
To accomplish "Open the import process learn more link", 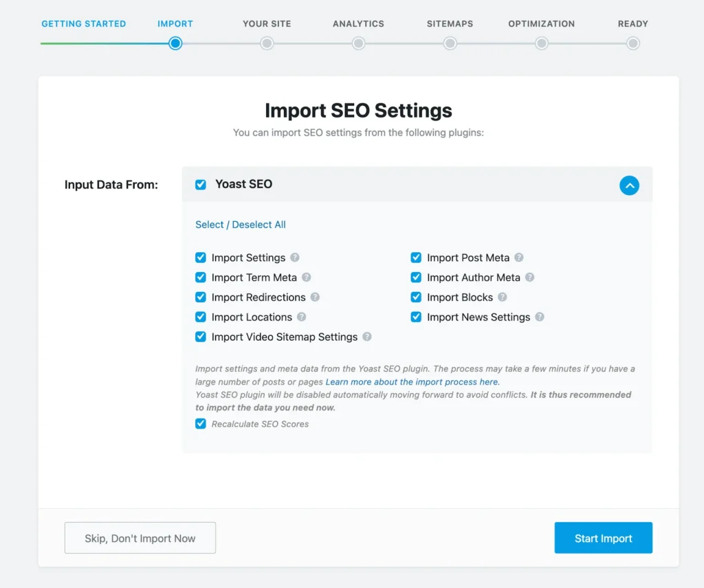I will point(412,381).
